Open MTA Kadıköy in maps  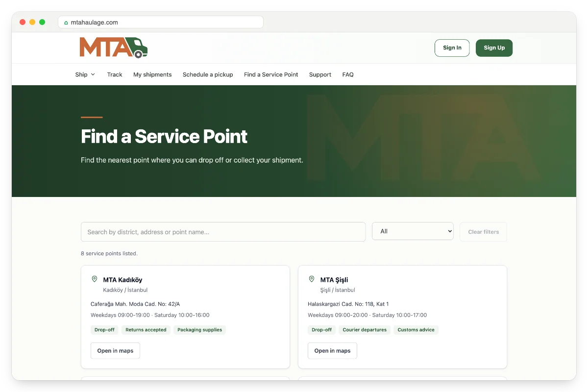point(115,351)
